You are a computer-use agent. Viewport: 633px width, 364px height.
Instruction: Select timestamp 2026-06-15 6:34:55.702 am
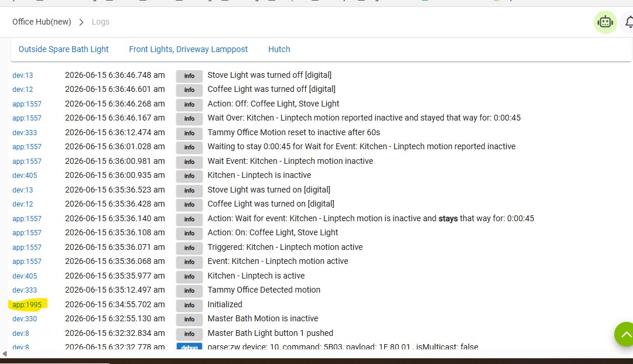(x=115, y=304)
